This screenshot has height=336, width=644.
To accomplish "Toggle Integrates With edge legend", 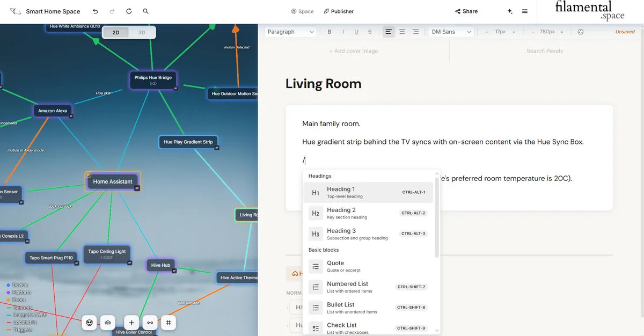I will (x=26, y=315).
